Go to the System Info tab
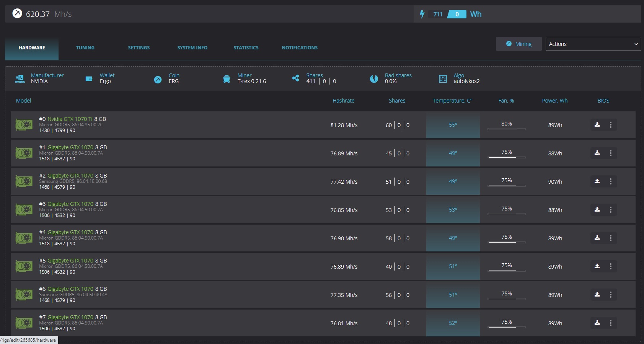The image size is (644, 344). click(192, 48)
